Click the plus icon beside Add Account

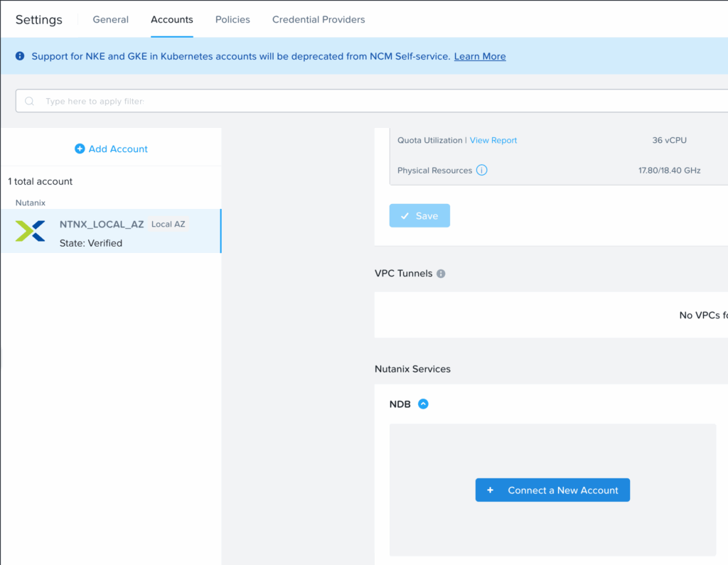point(80,149)
